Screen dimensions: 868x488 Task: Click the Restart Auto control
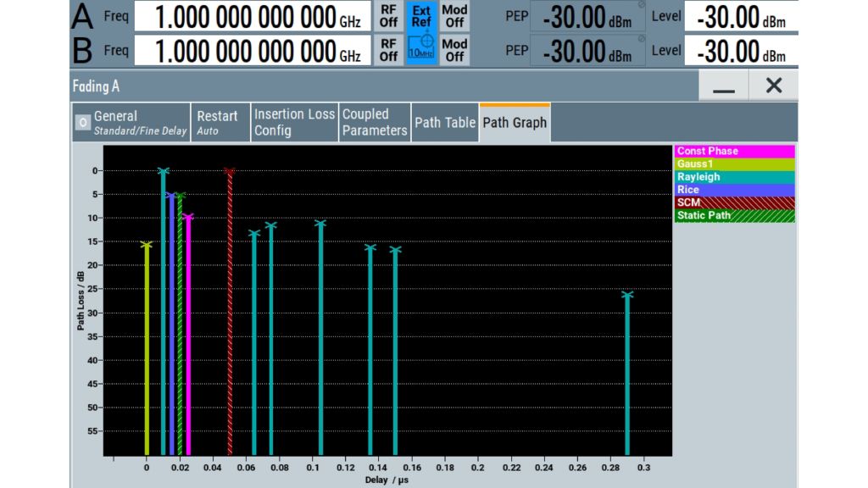pyautogui.click(x=219, y=122)
